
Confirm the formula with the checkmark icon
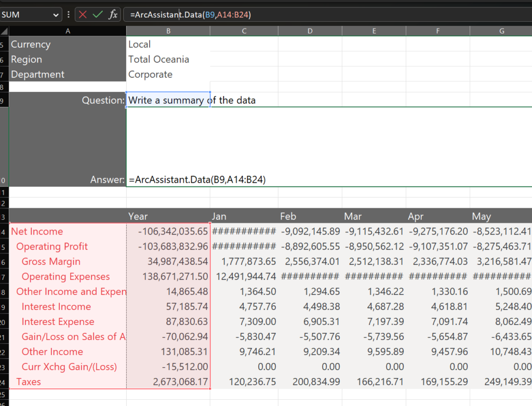(x=98, y=15)
